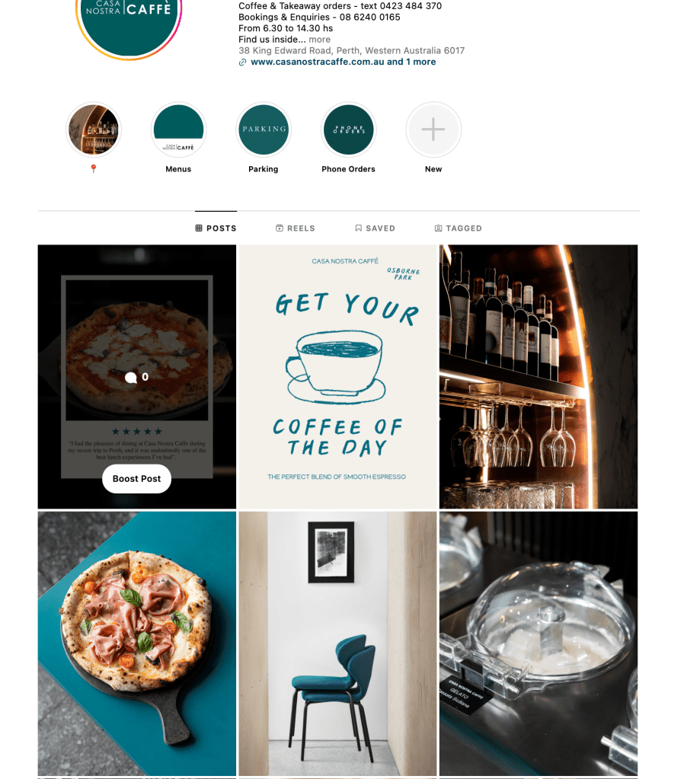Image resolution: width=700 pixels, height=779 pixels.
Task: Add a New highlight with plus icon
Action: (x=433, y=130)
